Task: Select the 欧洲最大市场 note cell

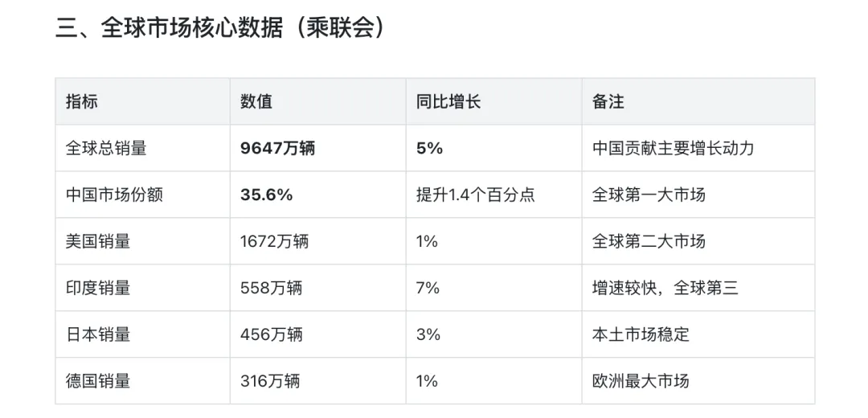Action: (641, 381)
